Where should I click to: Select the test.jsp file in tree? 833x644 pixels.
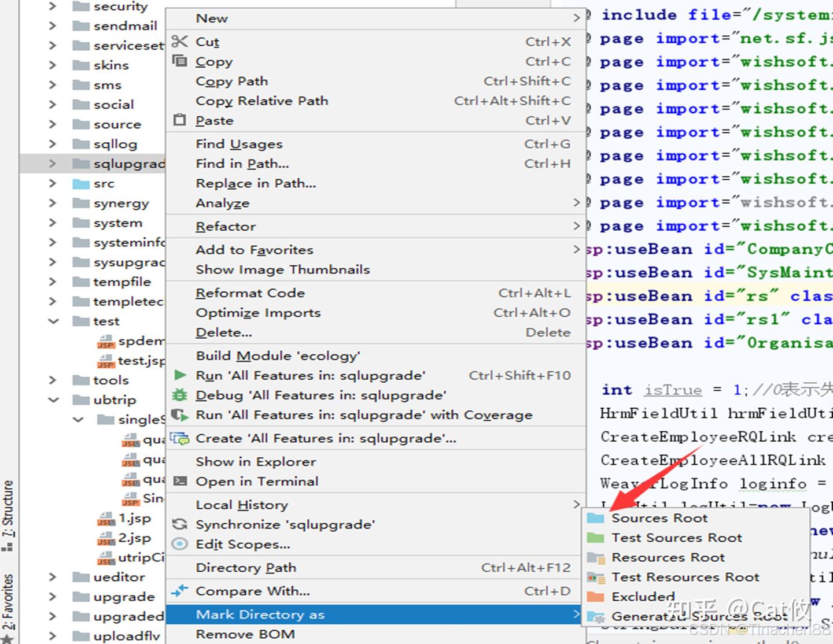141,361
